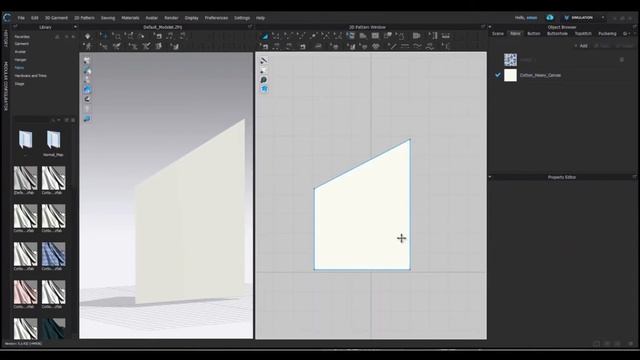Open the vertical MODULAR CONFIGURATOR side tab

pos(6,86)
